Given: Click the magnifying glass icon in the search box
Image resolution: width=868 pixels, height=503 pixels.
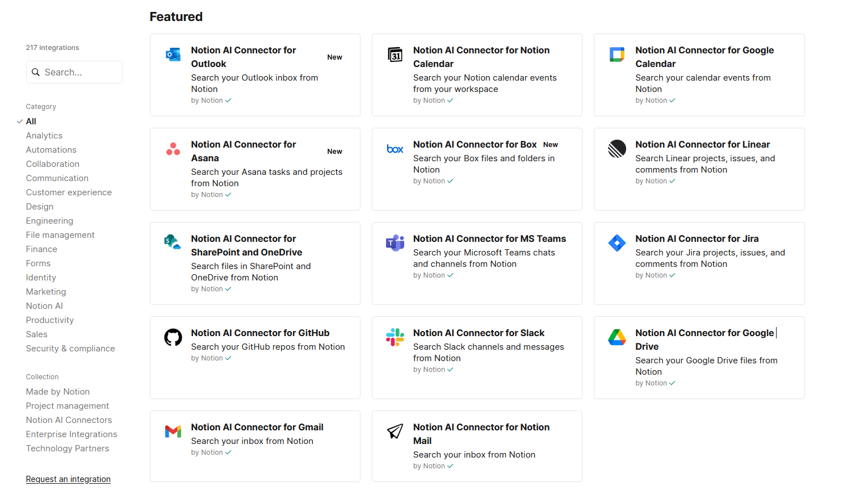Looking at the screenshot, I should point(36,72).
